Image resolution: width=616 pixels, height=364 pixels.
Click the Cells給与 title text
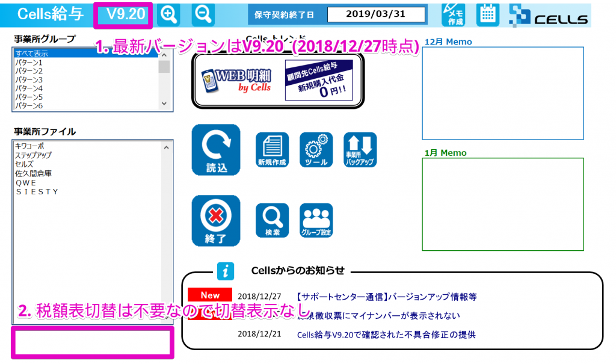[51, 14]
